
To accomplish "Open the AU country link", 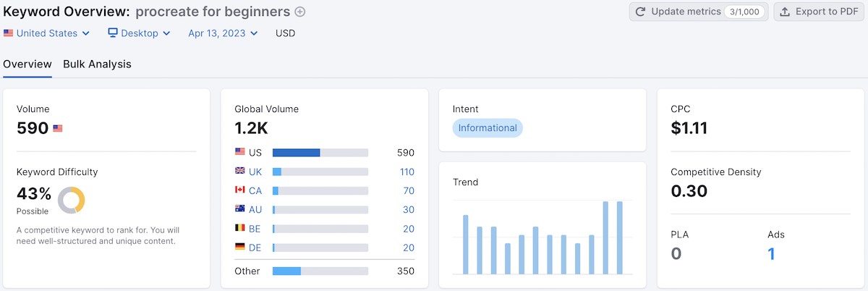I will click(255, 209).
